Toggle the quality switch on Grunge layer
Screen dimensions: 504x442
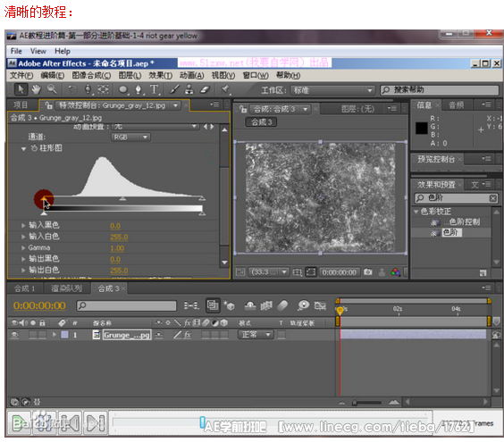click(177, 335)
